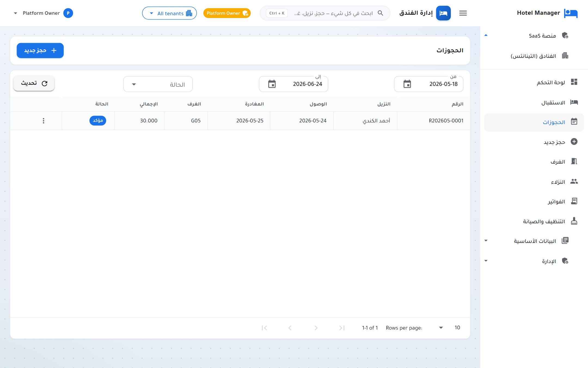The image size is (588, 368).
Task: Click booking number R202605-0001
Action: (446, 121)
